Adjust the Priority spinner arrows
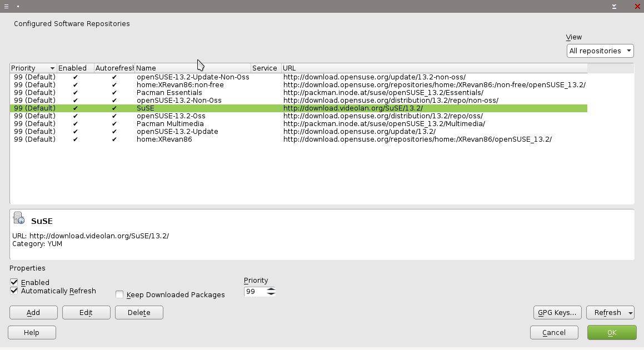644x350 pixels. 271,291
